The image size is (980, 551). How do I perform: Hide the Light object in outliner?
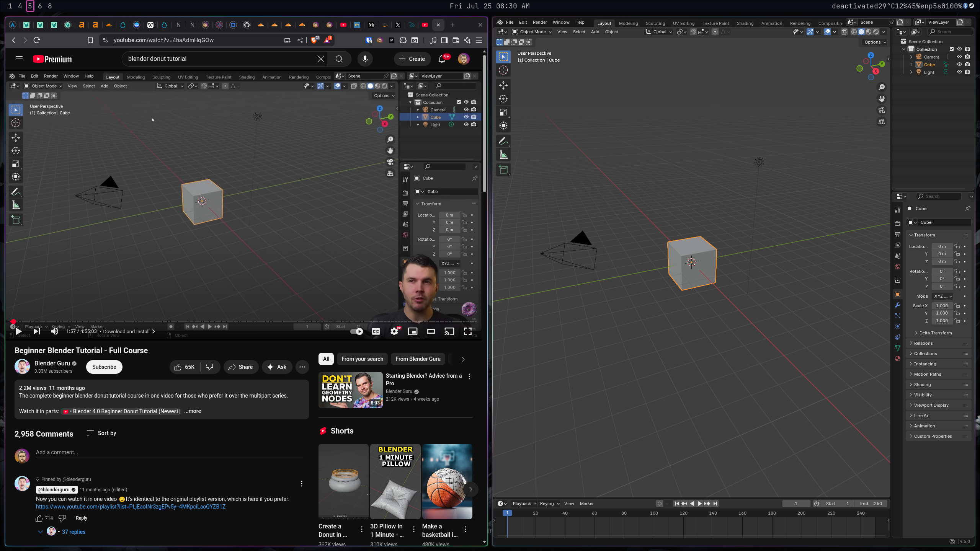tap(959, 72)
